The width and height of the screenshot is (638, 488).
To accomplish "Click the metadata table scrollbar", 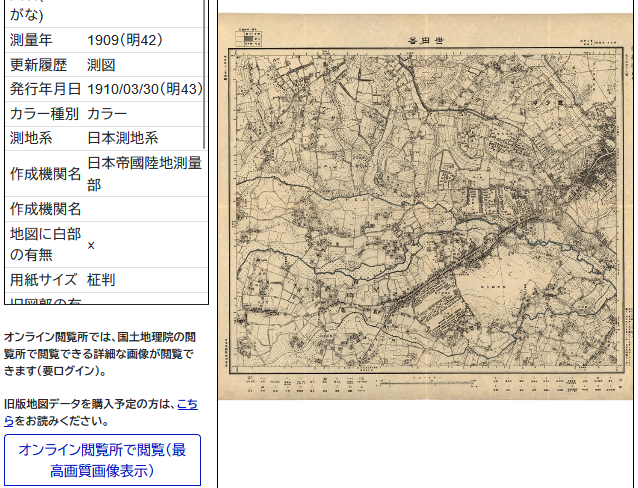I will click(204, 74).
